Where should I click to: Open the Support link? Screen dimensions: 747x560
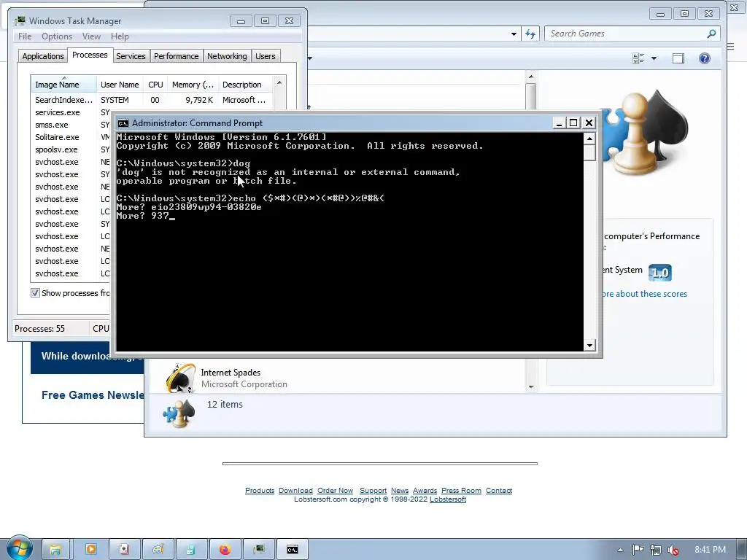tap(373, 491)
